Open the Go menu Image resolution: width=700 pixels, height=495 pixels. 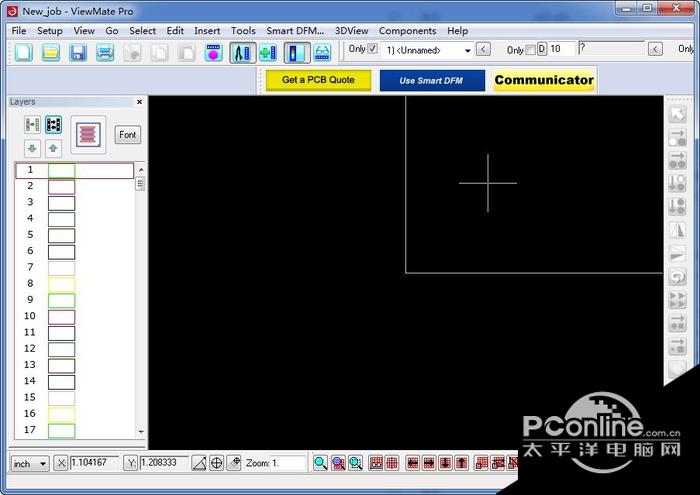pyautogui.click(x=112, y=31)
